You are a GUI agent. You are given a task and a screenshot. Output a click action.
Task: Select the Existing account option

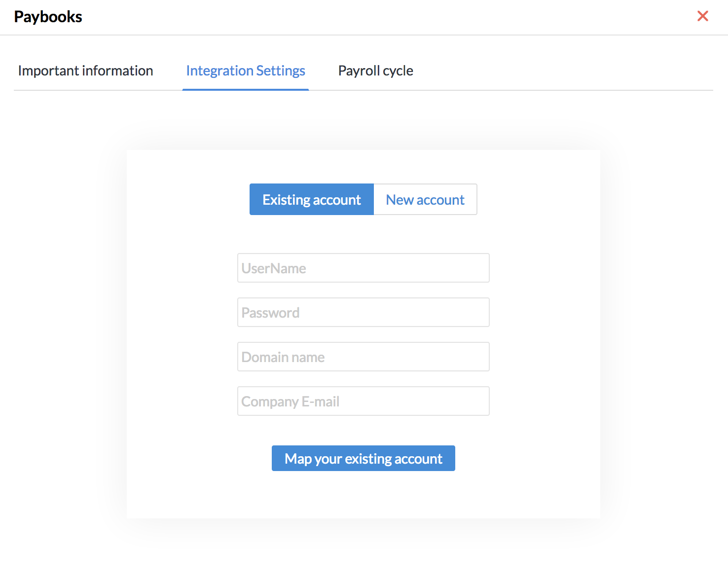coord(312,200)
